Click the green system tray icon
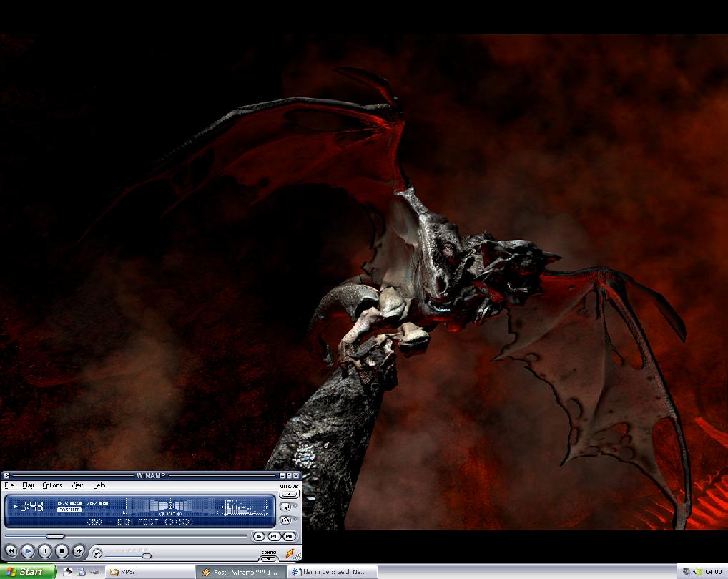 (x=698, y=572)
